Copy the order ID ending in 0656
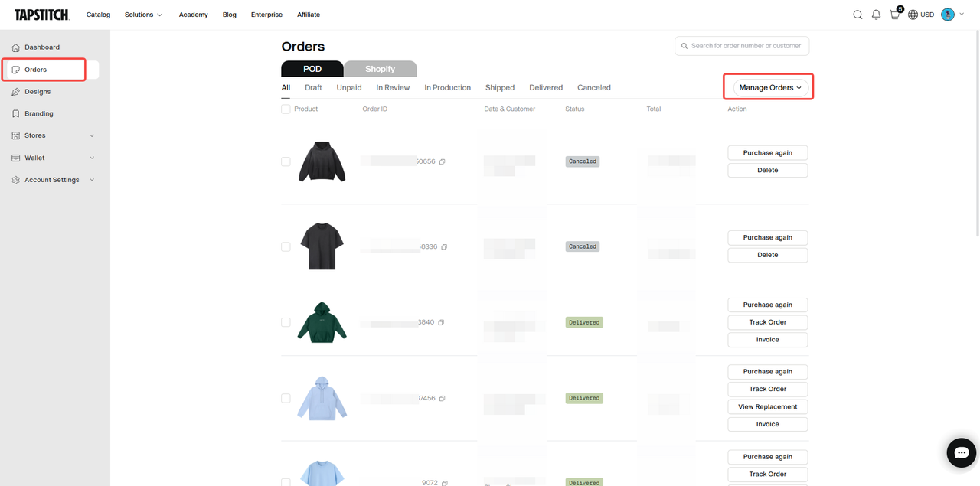The height and width of the screenshot is (486, 980). click(443, 161)
